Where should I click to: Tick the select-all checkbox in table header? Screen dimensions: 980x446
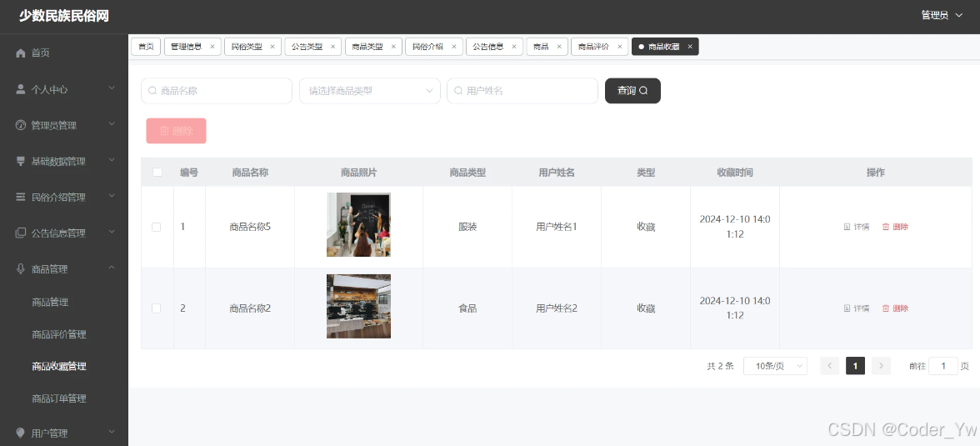[157, 172]
